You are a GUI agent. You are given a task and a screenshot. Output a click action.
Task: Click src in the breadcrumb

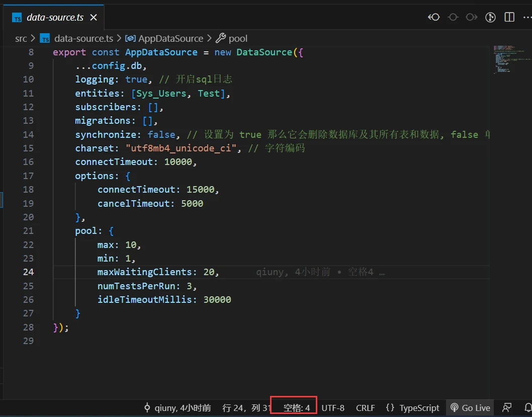tap(21, 38)
